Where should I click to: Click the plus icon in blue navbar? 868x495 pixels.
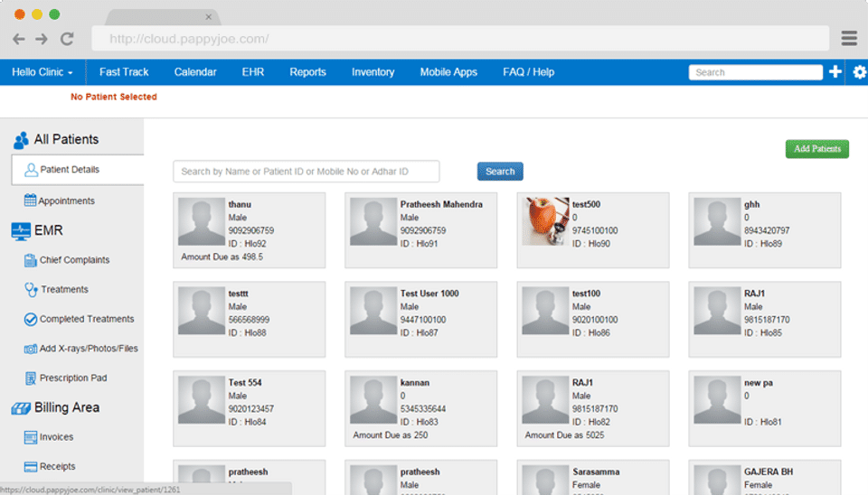(835, 71)
